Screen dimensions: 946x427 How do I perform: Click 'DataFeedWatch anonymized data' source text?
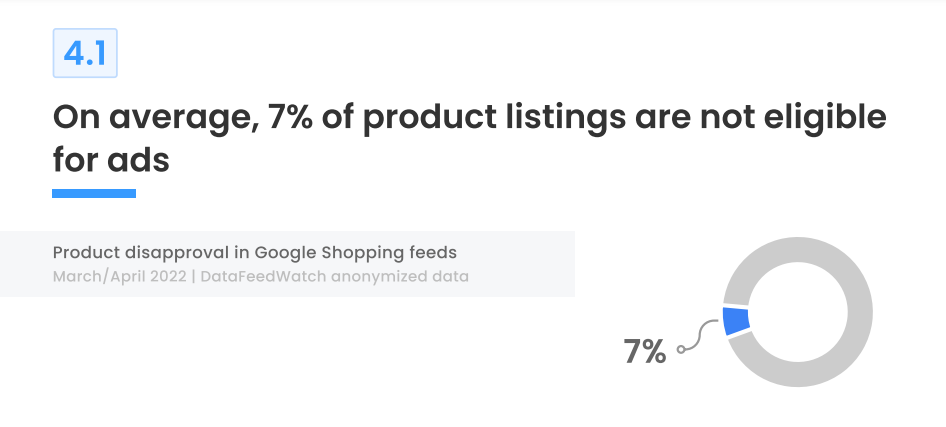(x=334, y=277)
